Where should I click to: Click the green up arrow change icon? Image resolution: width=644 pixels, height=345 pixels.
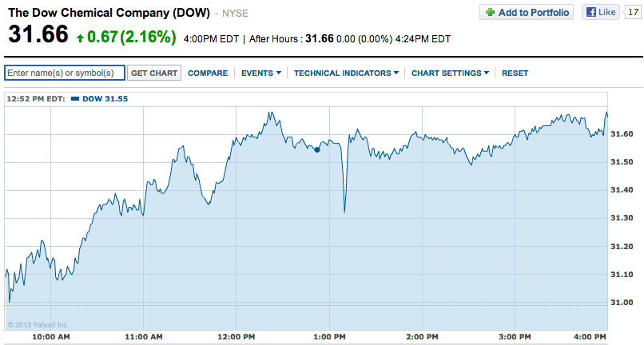(80, 38)
